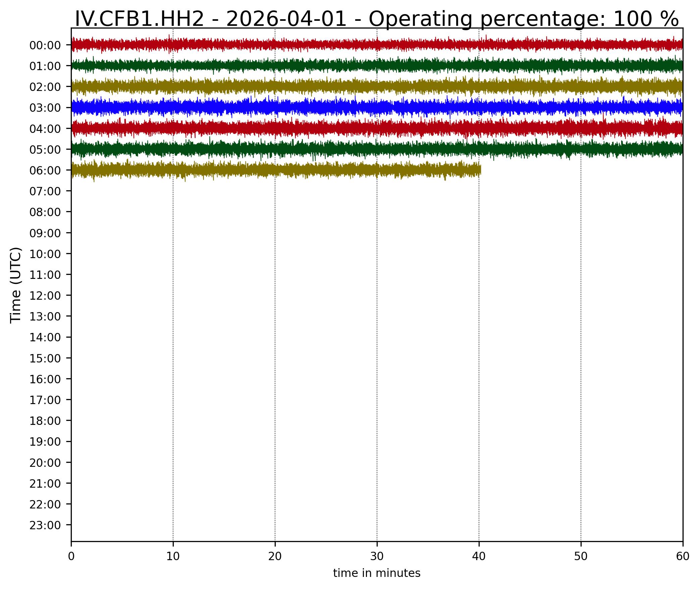Click the 0 minute tick label

(x=71, y=557)
